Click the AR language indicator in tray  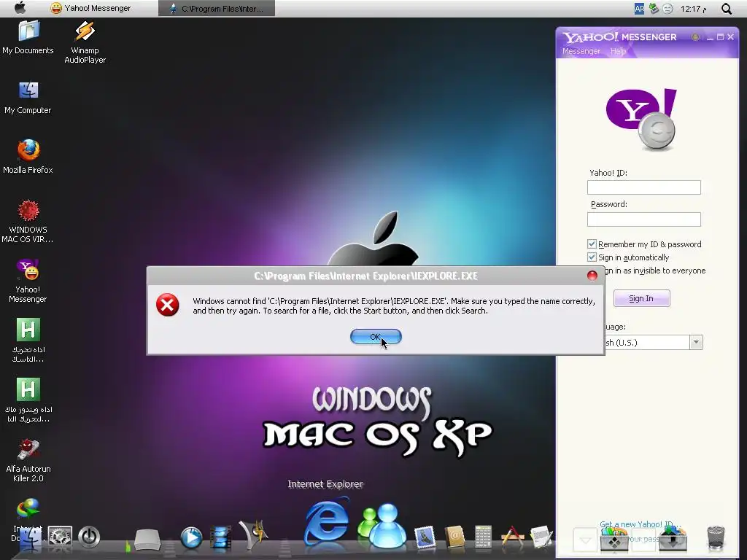click(639, 8)
